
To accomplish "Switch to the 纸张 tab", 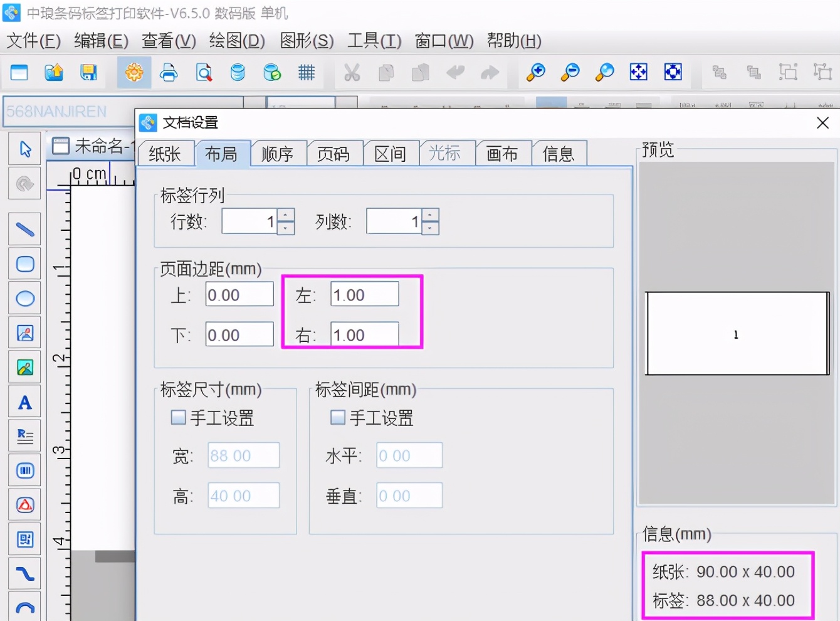I will pyautogui.click(x=165, y=153).
